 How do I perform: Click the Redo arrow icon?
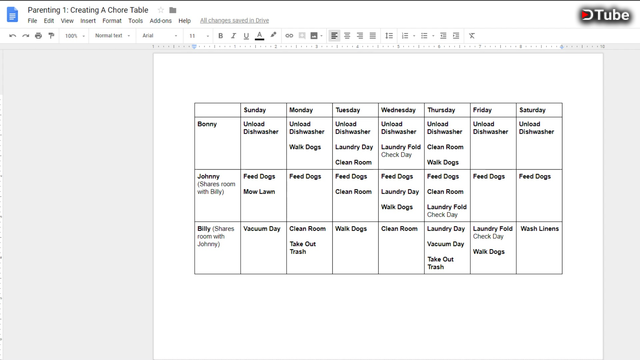(x=26, y=36)
